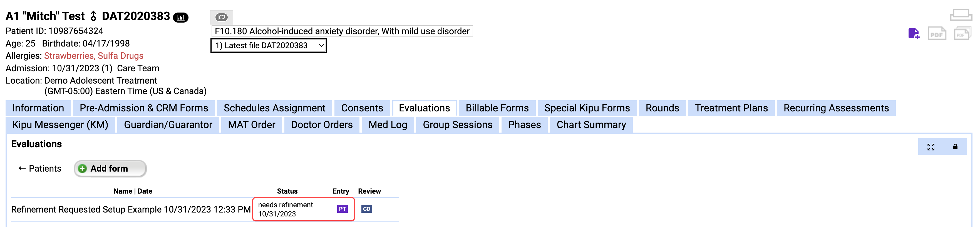Click the chart statistics icon beside DAT2020383
Screen dimensions: 980x227
pos(180,18)
